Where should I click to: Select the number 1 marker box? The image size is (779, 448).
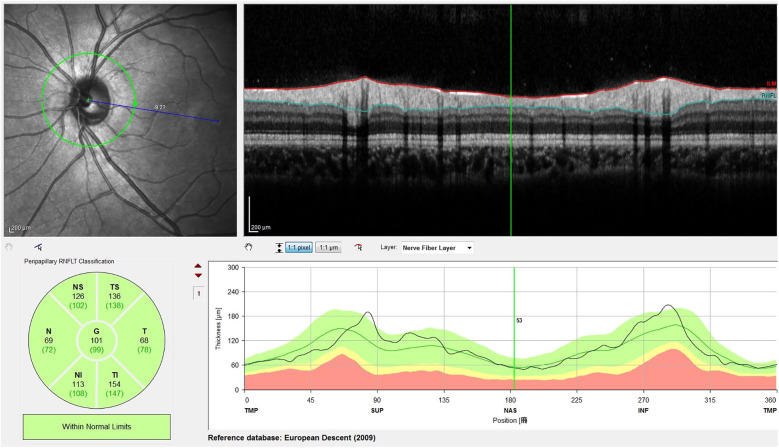[x=199, y=294]
